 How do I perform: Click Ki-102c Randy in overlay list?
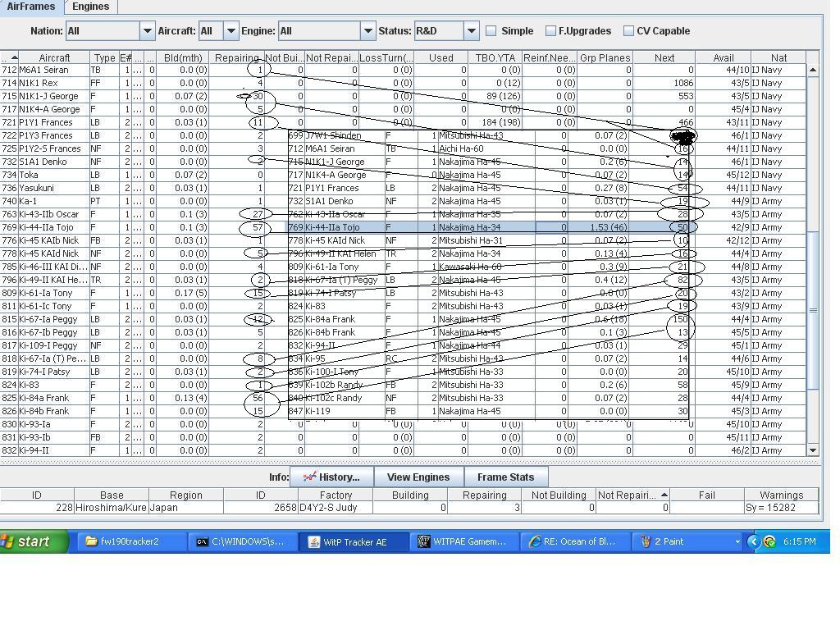point(333,398)
